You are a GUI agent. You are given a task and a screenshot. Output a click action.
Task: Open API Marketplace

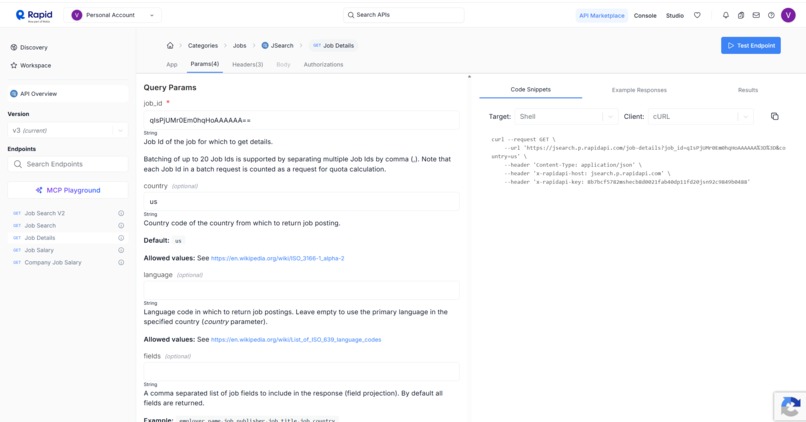click(x=601, y=15)
